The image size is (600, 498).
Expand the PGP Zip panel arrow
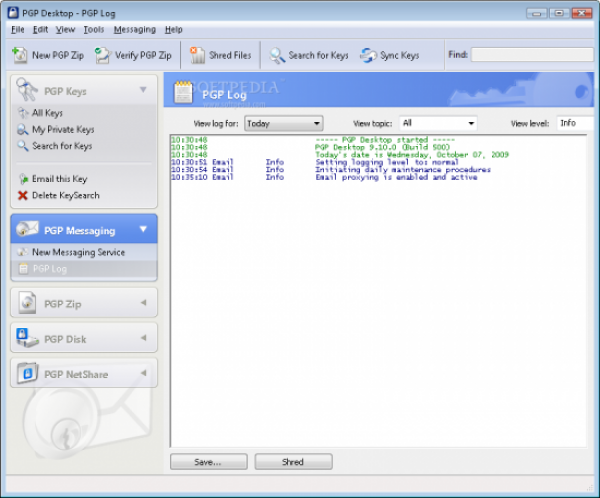[144, 303]
